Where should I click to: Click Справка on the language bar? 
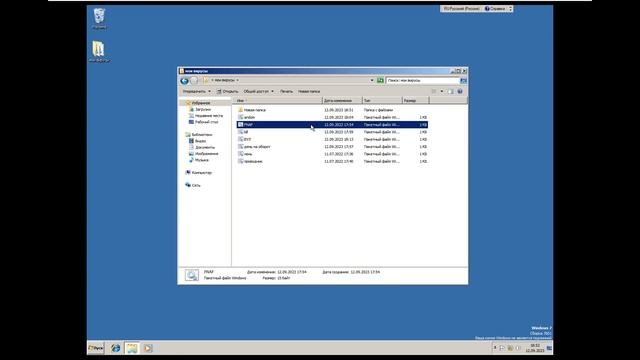pyautogui.click(x=495, y=9)
